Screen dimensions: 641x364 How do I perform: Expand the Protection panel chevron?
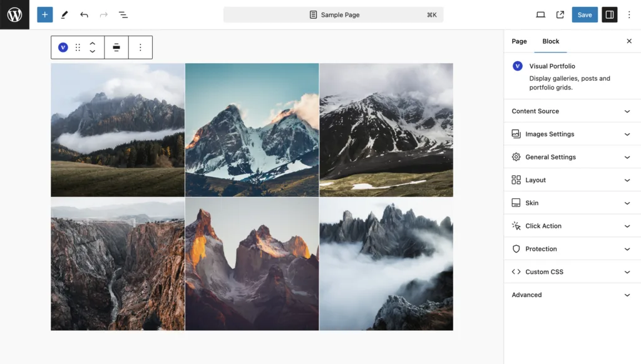[627, 249]
